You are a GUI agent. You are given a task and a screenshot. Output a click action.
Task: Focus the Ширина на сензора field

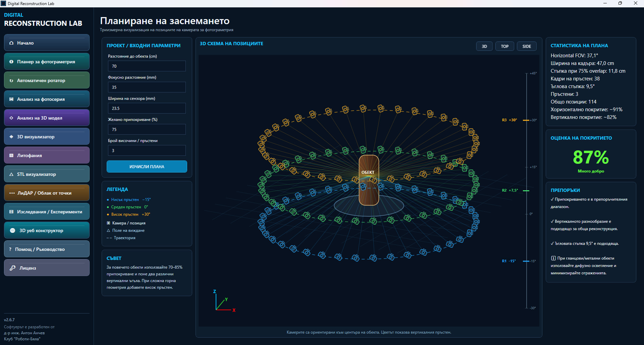[x=147, y=108]
